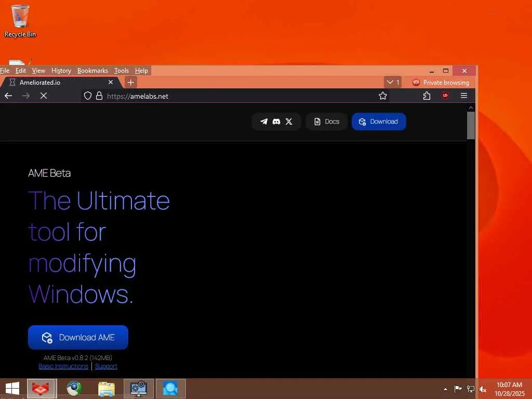This screenshot has height=399, width=532.
Task: Open the History menu
Action: (61, 71)
